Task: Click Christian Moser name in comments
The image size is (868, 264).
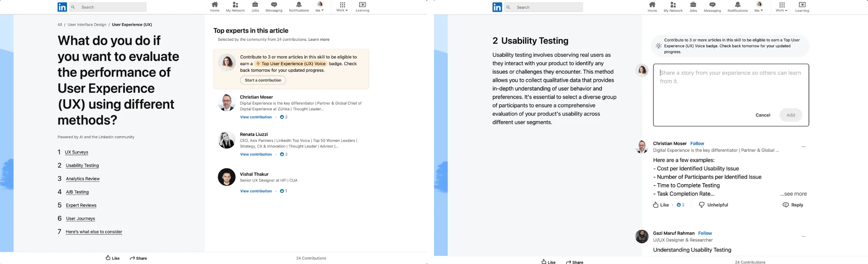Action: (x=670, y=144)
